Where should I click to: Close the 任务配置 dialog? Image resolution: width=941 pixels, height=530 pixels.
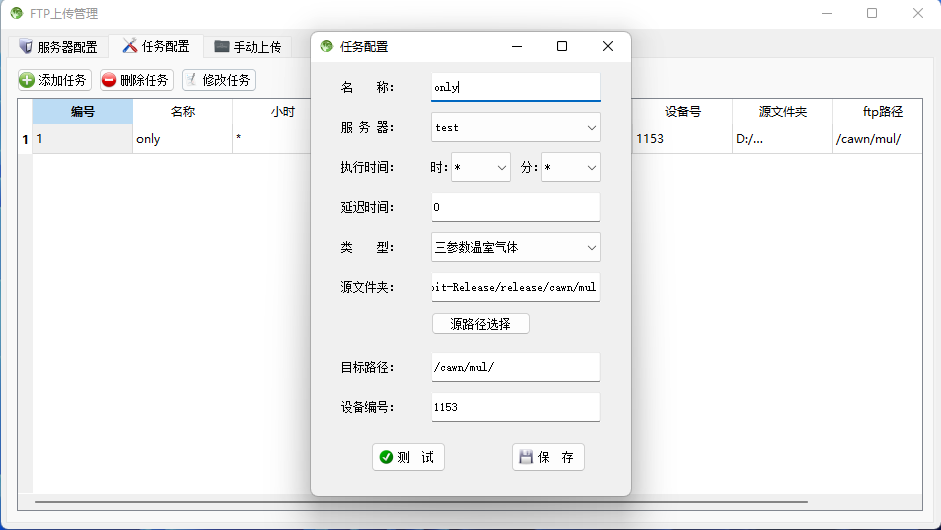[x=608, y=46]
